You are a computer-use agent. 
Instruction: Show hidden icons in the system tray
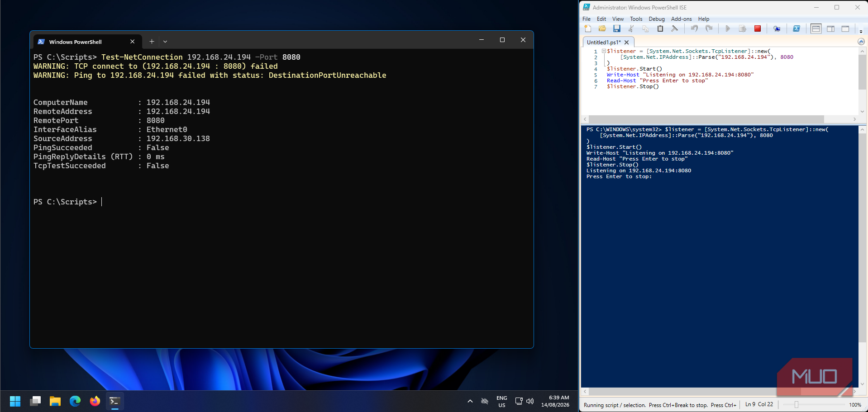470,401
